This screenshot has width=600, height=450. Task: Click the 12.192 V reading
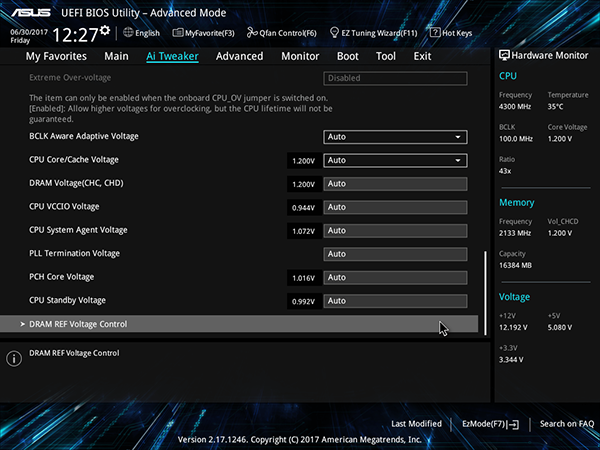pyautogui.click(x=513, y=328)
